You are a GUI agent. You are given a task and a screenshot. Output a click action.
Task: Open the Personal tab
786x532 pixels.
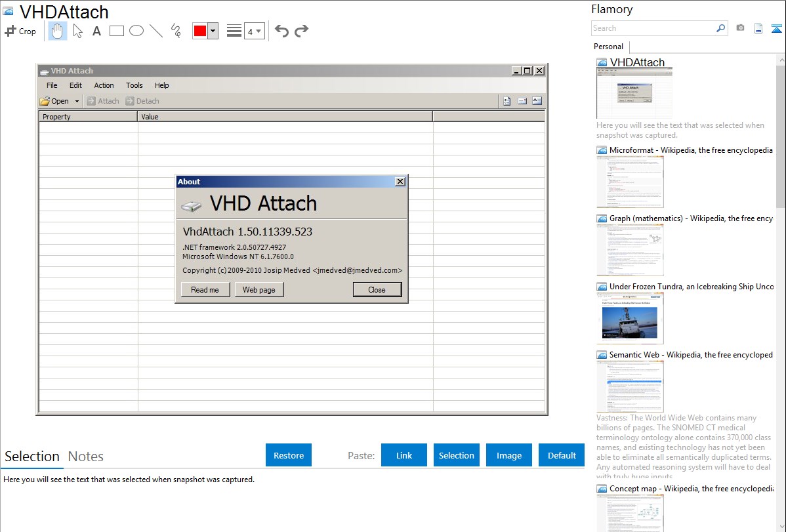(608, 47)
